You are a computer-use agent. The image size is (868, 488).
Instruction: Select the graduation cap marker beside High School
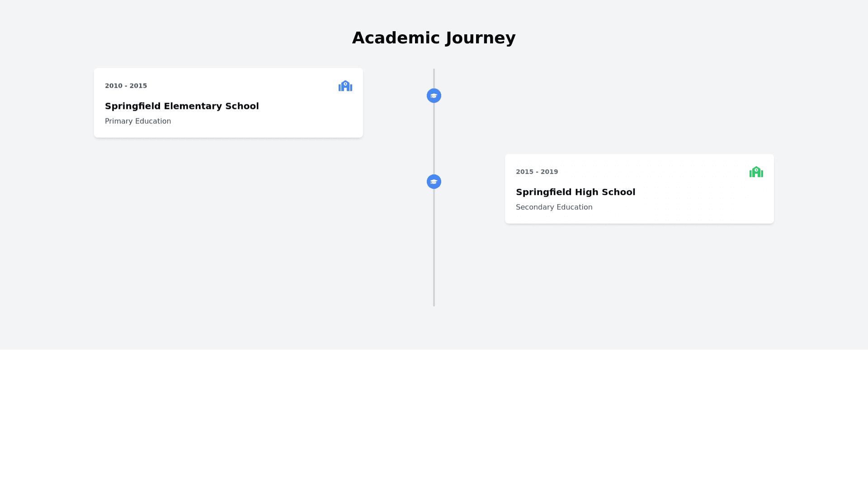(434, 182)
